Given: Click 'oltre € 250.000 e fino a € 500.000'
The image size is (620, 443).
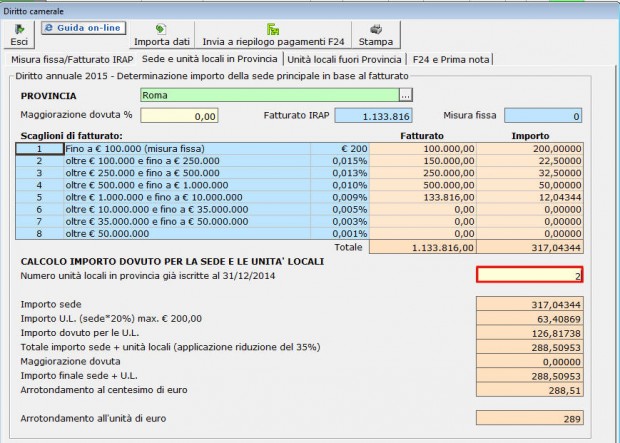Looking at the screenshot, I should (187, 173).
